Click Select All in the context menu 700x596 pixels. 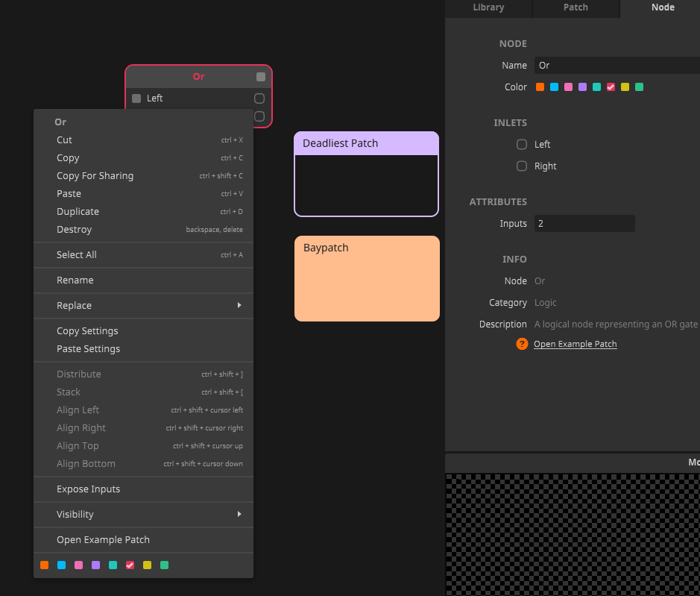coord(143,254)
